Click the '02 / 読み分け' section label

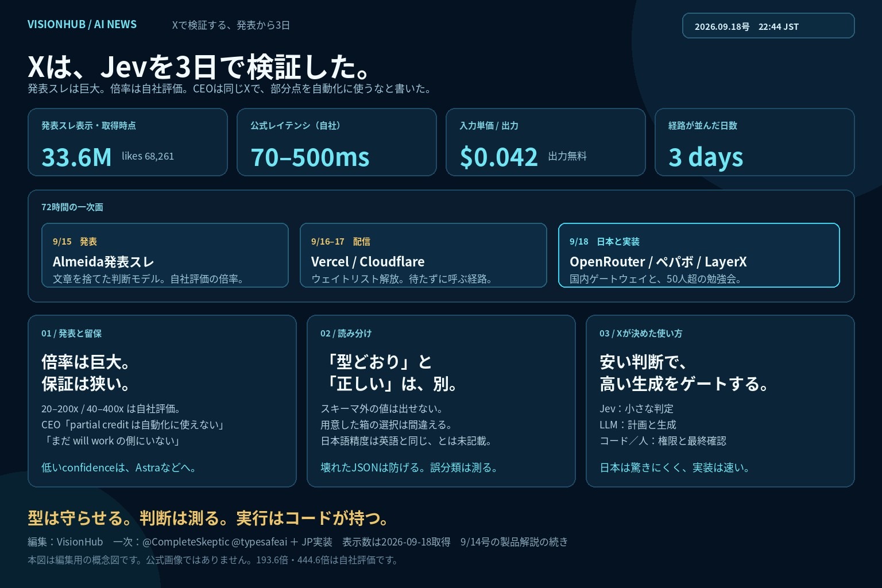(346, 333)
